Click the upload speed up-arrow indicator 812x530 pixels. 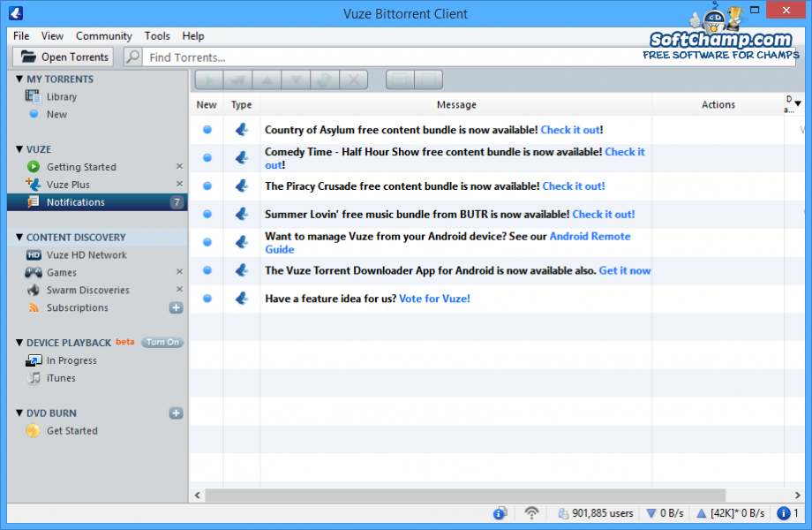[701, 513]
